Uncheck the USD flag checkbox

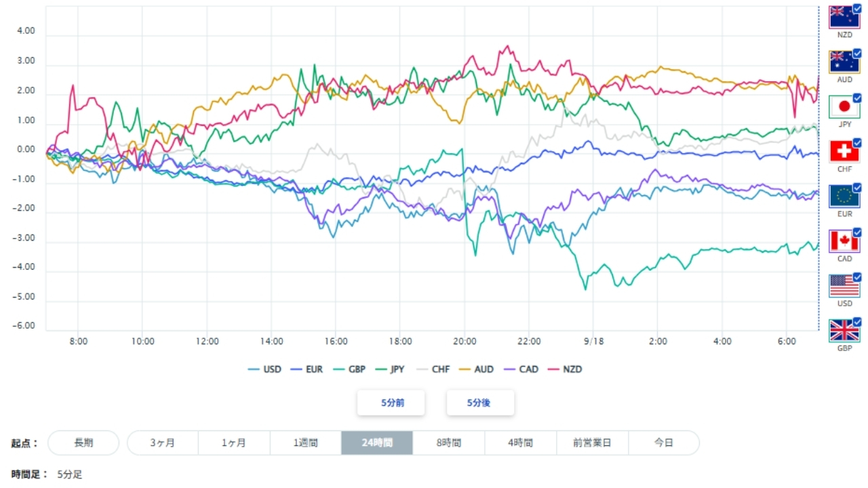tap(857, 277)
